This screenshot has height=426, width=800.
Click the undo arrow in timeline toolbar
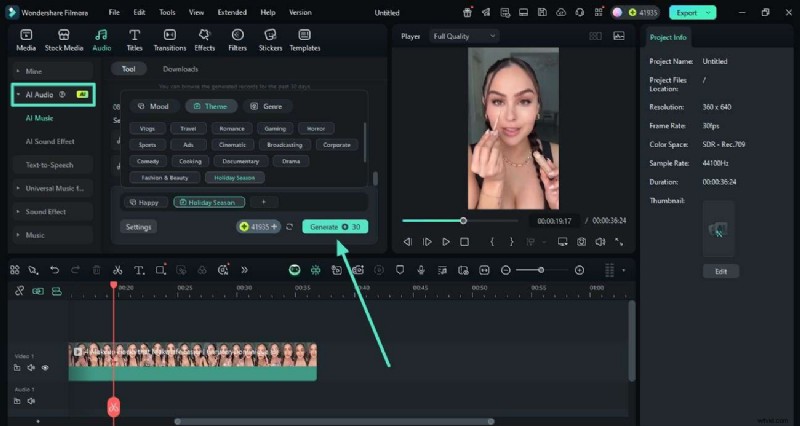pos(54,270)
